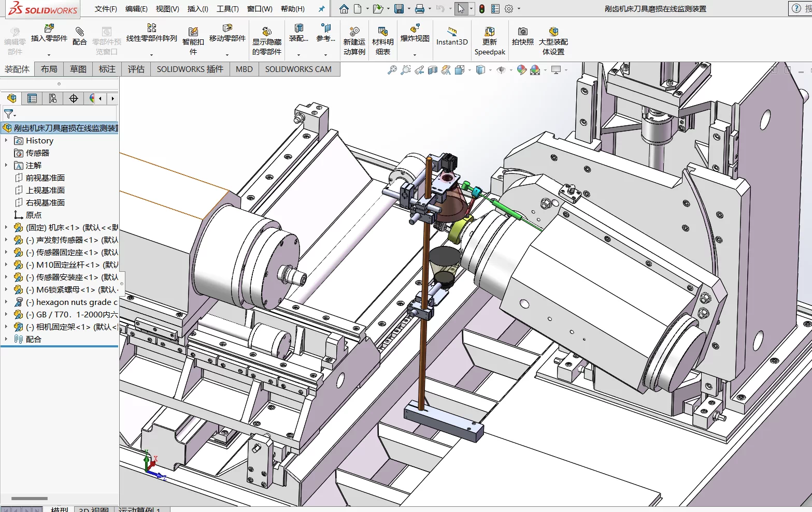The image size is (812, 512).
Task: Click Smart Fasteners (智能扣件)
Action: click(193, 41)
